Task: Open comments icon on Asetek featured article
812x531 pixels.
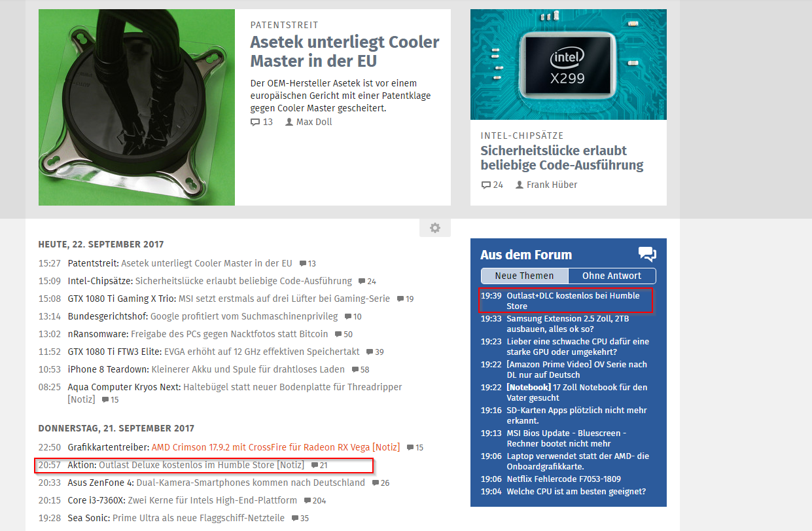Action: [x=255, y=122]
